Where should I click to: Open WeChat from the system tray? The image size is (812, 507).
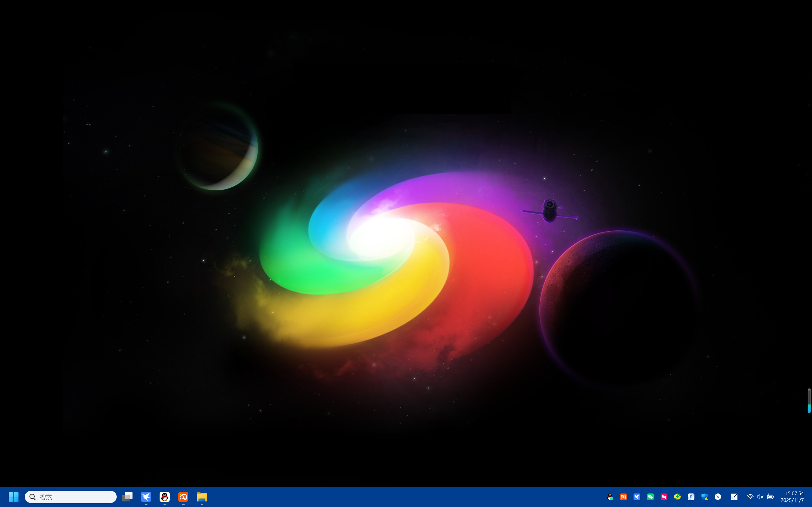pyautogui.click(x=650, y=497)
